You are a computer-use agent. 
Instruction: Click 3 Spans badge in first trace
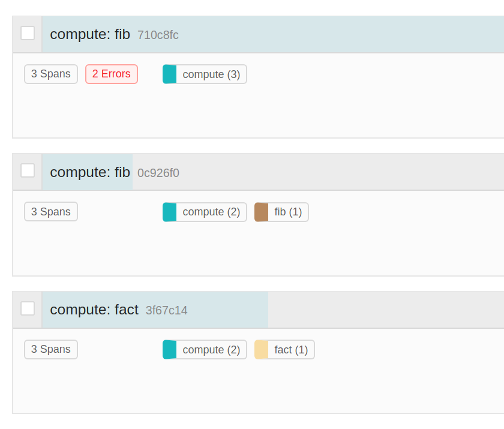[51, 74]
